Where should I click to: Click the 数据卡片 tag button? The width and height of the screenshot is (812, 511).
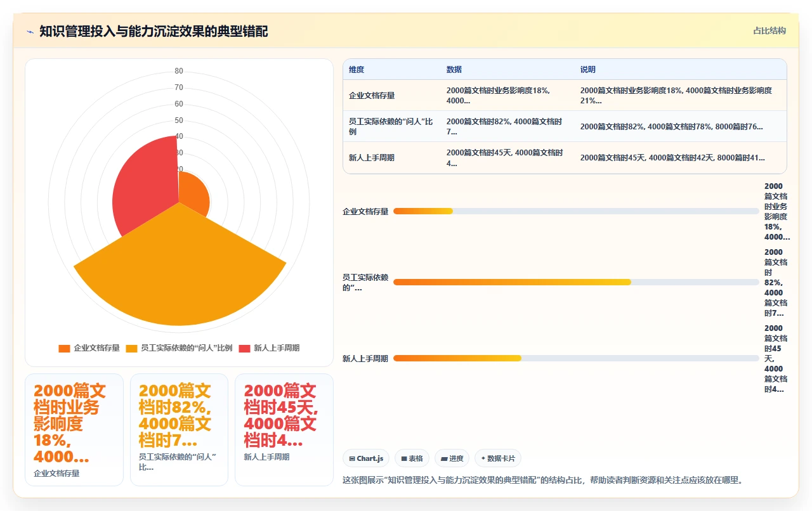pyautogui.click(x=497, y=458)
